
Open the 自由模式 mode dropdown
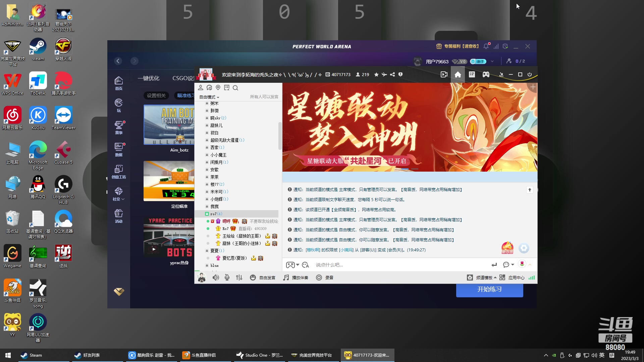(x=209, y=97)
